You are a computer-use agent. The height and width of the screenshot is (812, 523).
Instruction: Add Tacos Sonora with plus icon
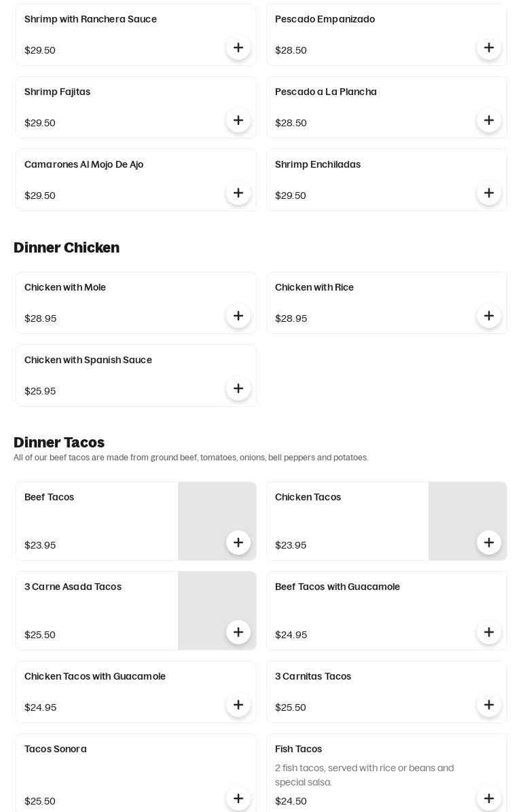[238, 798]
